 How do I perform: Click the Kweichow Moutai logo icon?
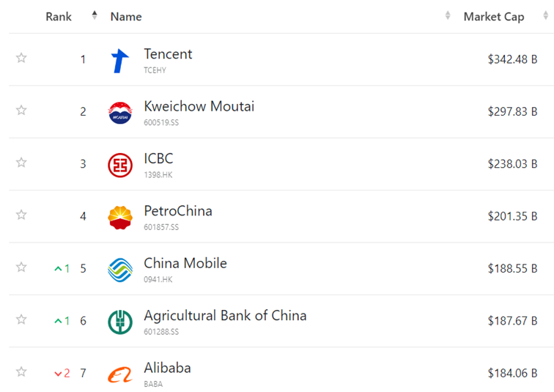120,113
